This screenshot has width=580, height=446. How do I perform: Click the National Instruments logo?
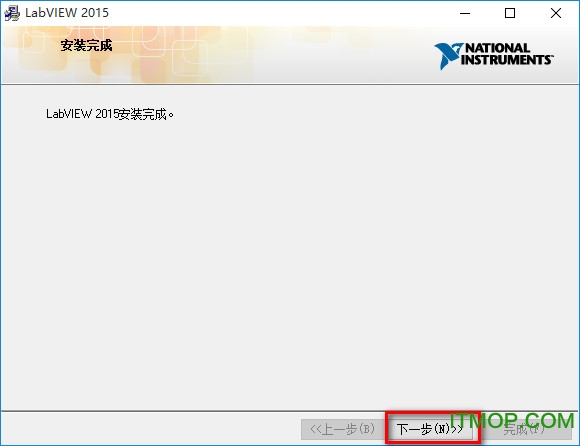pos(494,56)
